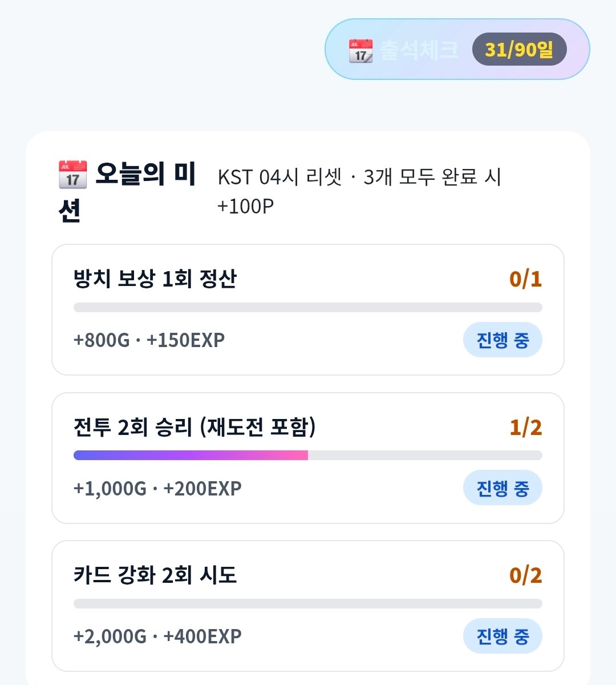The width and height of the screenshot is (616, 685).
Task: Click the calendar icon beside 오늘의 미션
Action: point(72,174)
